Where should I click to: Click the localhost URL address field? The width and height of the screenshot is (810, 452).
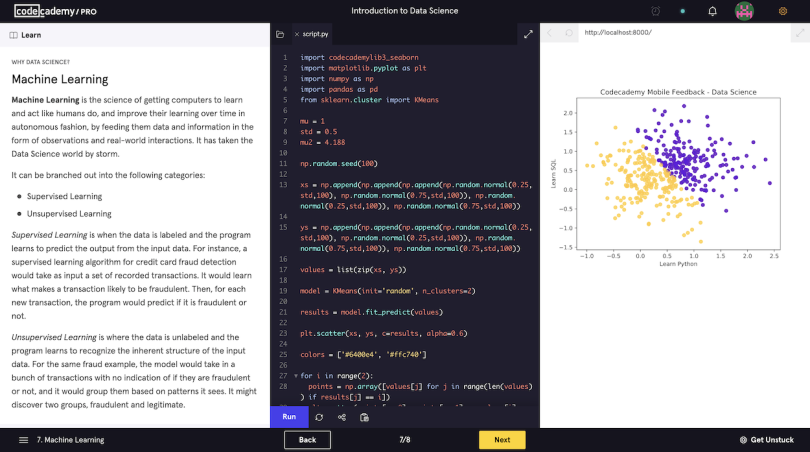coord(680,33)
